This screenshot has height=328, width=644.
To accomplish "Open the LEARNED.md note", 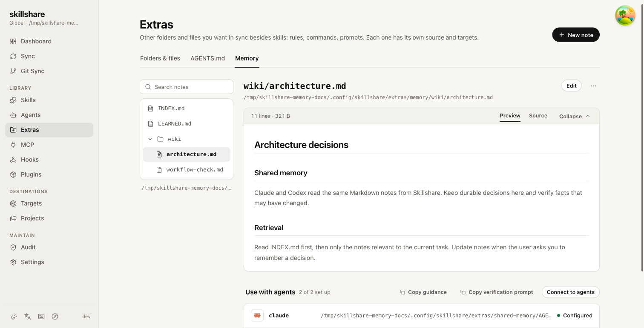I will coord(187,124).
